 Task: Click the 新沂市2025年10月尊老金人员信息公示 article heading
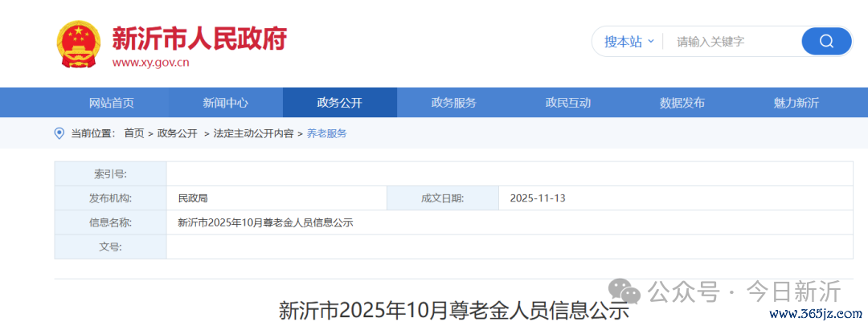coord(453,311)
